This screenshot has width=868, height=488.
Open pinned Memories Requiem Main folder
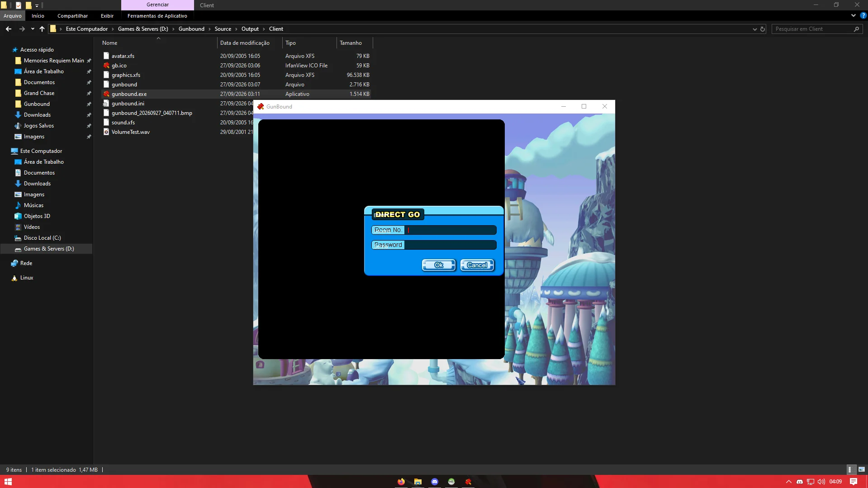pos(54,61)
